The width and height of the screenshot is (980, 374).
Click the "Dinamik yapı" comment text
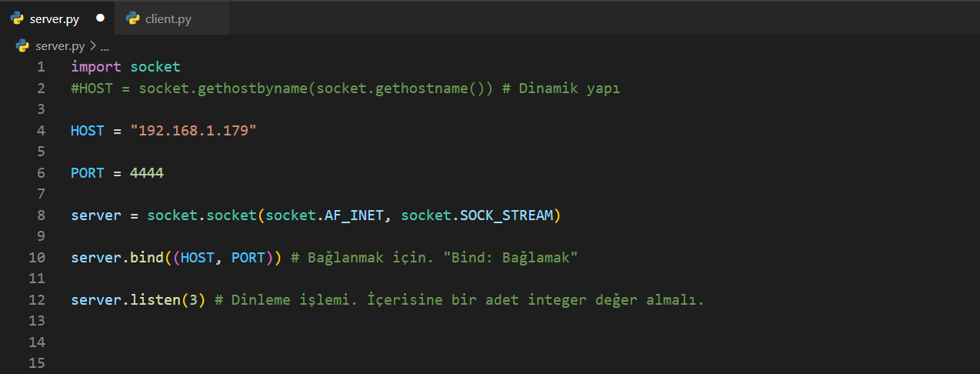click(569, 88)
